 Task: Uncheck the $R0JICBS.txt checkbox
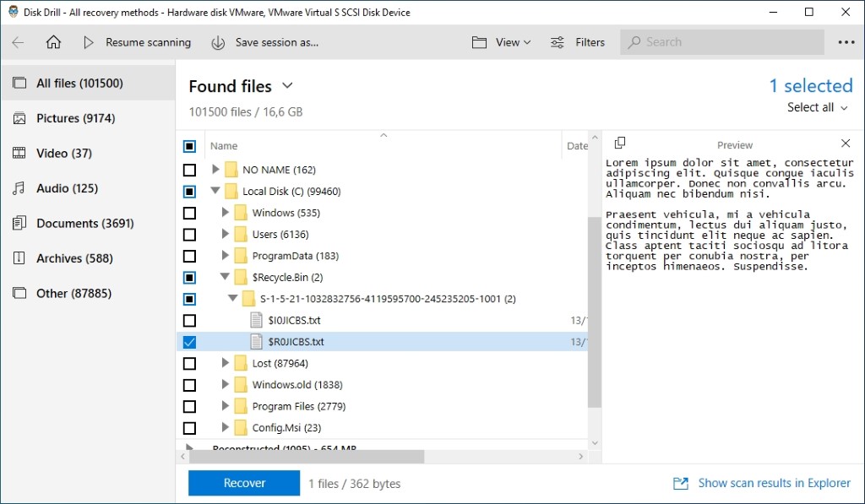click(189, 342)
